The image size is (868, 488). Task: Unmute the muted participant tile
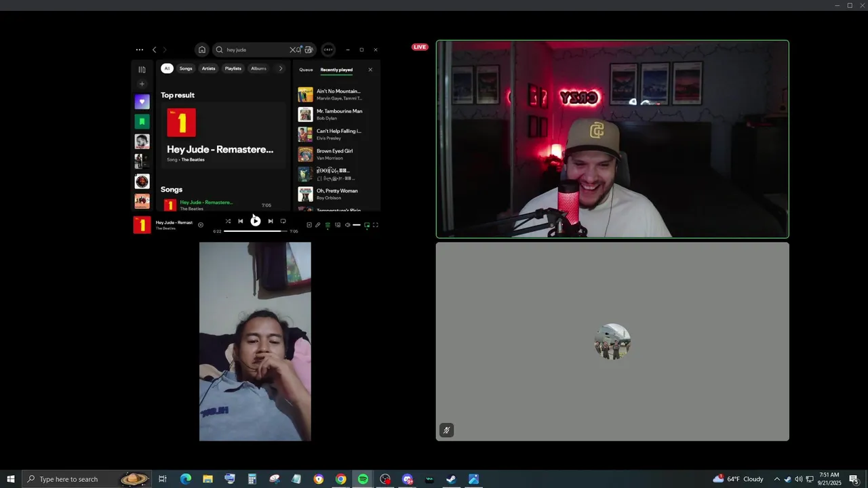pos(446,430)
